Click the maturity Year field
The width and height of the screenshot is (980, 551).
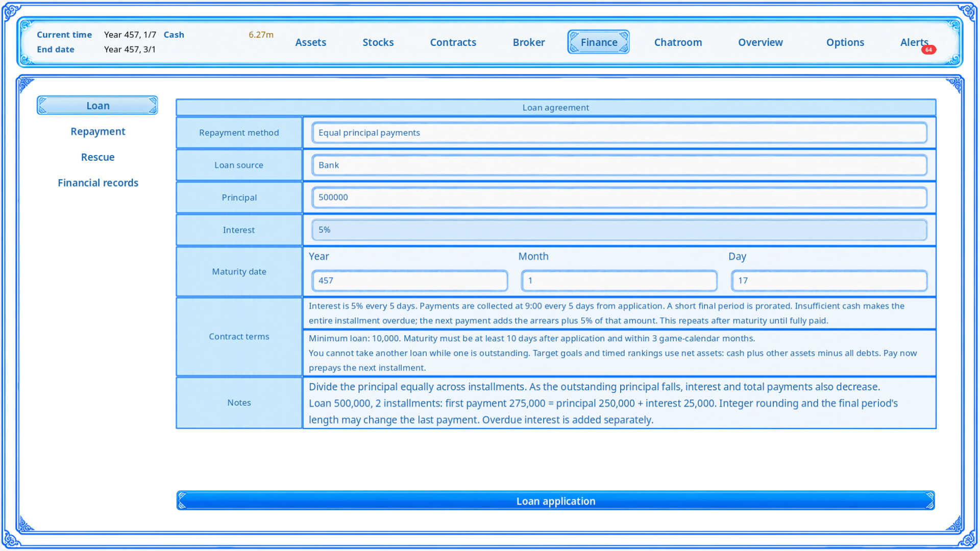click(409, 281)
